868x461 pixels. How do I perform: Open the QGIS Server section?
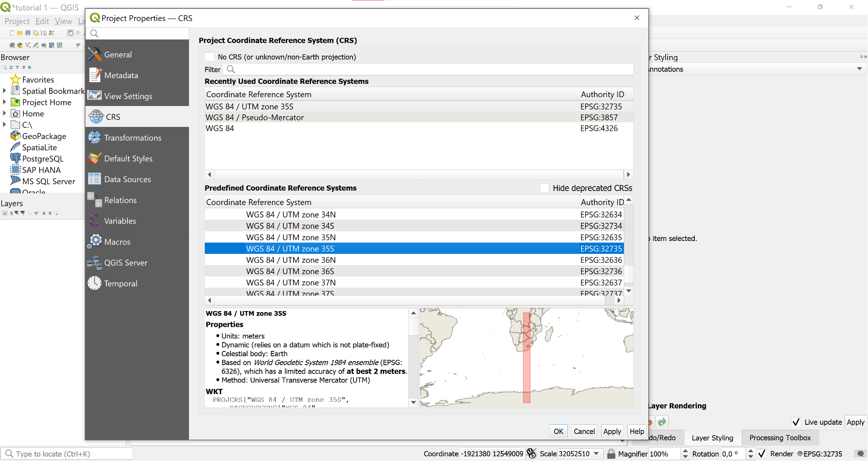pos(137,263)
